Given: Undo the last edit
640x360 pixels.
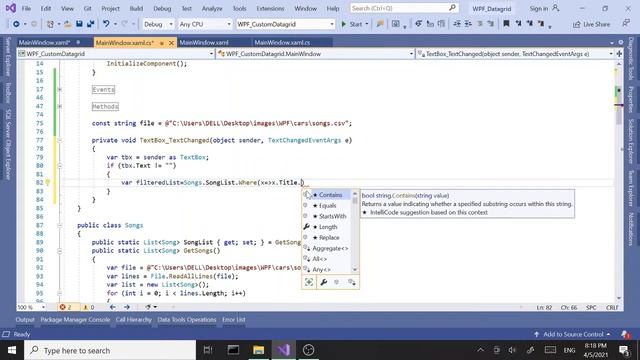Looking at the screenshot, I should [106, 24].
